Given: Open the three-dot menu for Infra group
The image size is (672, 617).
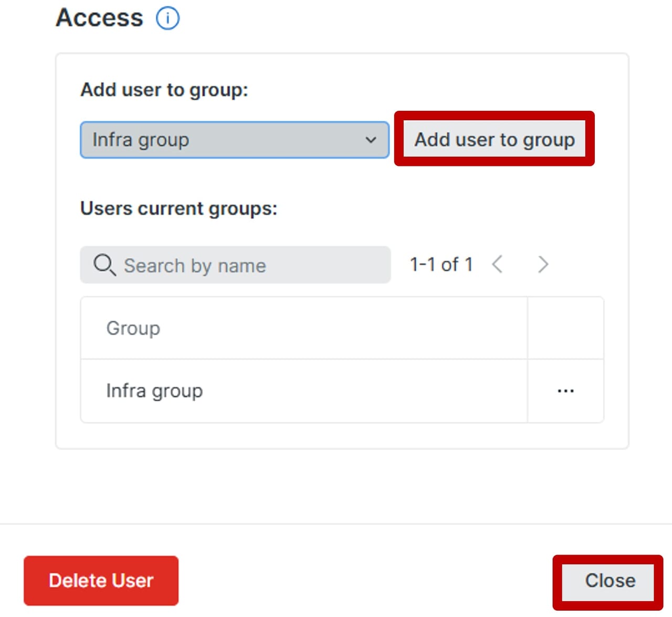Looking at the screenshot, I should [x=565, y=391].
